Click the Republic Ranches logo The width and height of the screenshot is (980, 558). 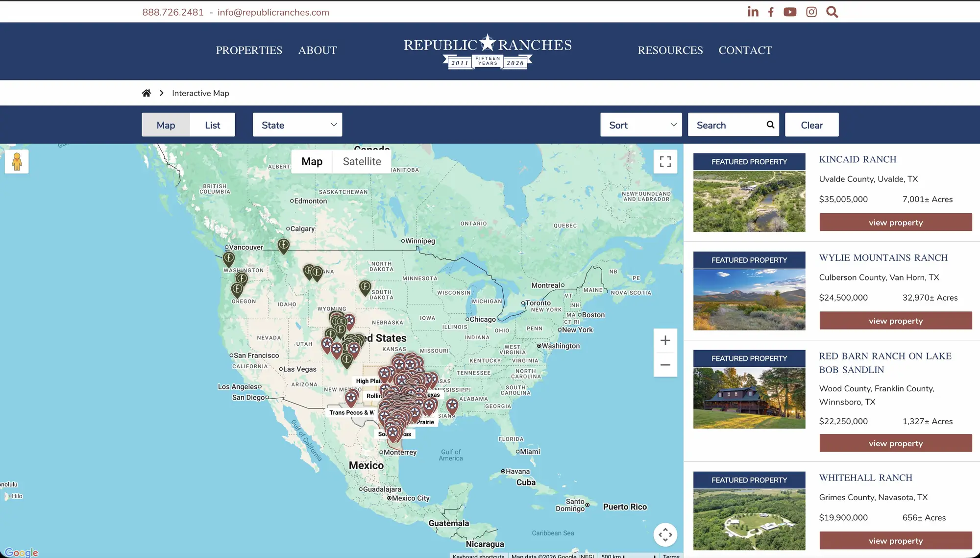488,51
